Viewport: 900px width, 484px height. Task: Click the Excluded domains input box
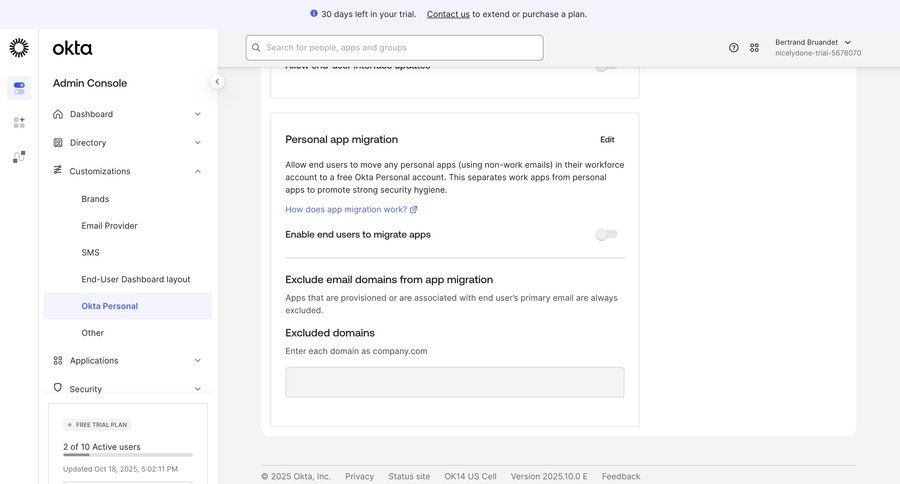455,382
